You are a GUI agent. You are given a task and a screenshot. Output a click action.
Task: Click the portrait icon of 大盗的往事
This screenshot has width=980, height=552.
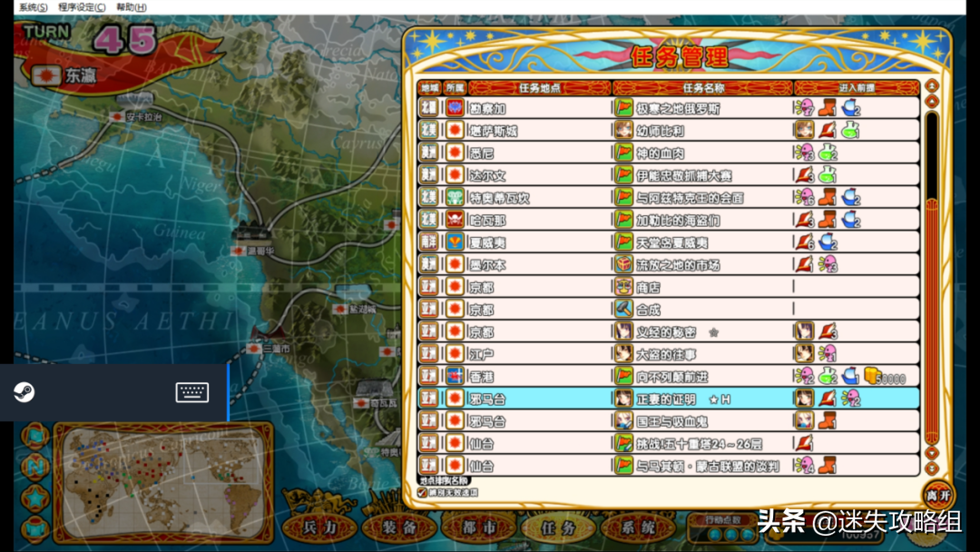click(x=623, y=354)
